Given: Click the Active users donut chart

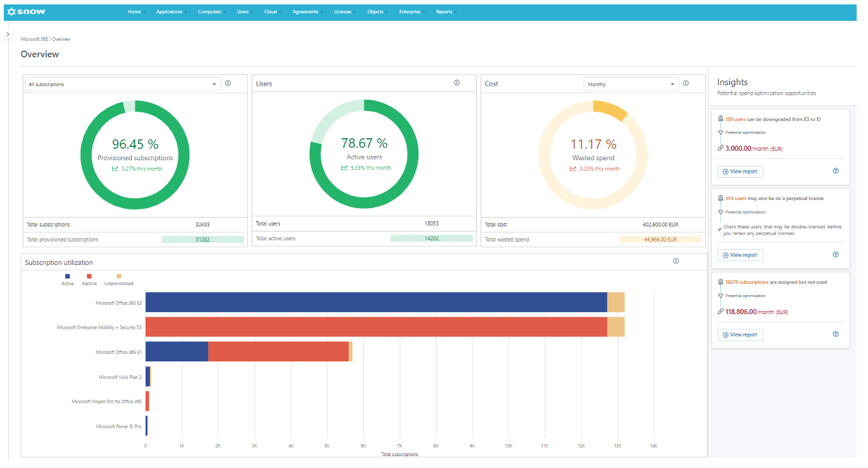Looking at the screenshot, I should coord(364,153).
